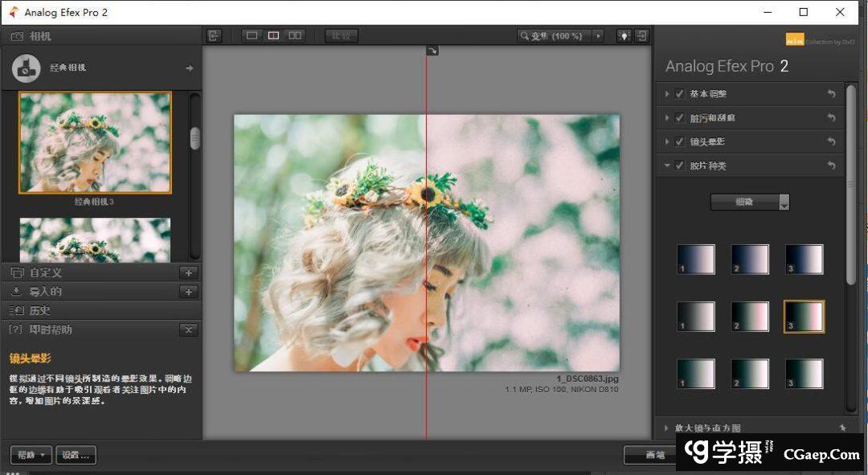Open the zoom 变焦 (100%) dropdown arrow
Viewport: 868px width, 475px height.
pos(597,36)
